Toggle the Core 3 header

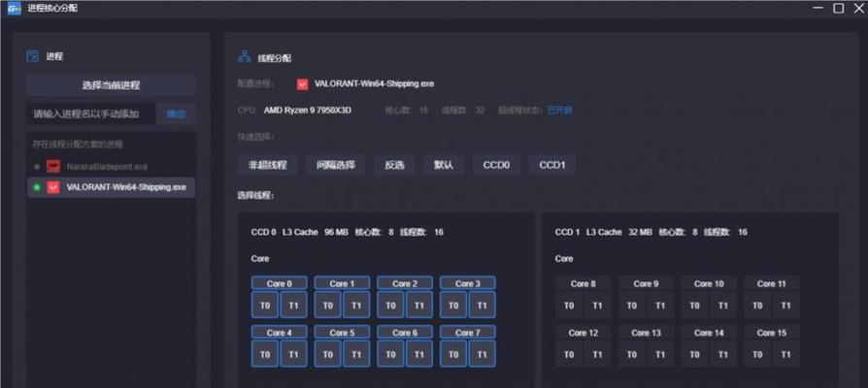[x=468, y=283]
